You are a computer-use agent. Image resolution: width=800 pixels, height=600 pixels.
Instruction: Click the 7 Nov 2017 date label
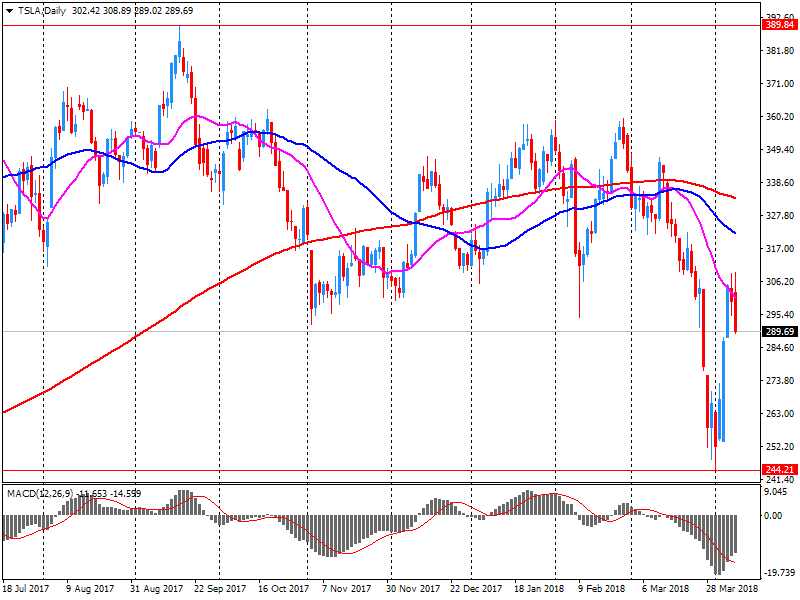(347, 589)
